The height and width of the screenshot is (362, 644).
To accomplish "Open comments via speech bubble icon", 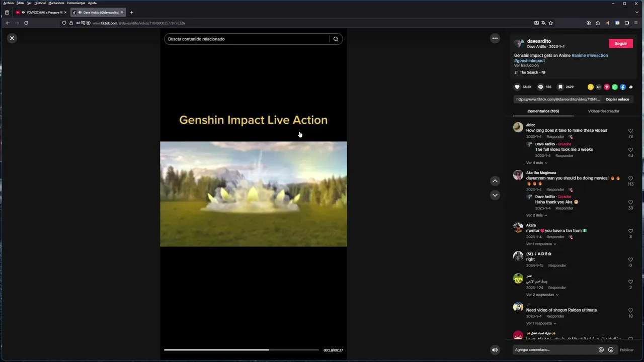I will [540, 87].
